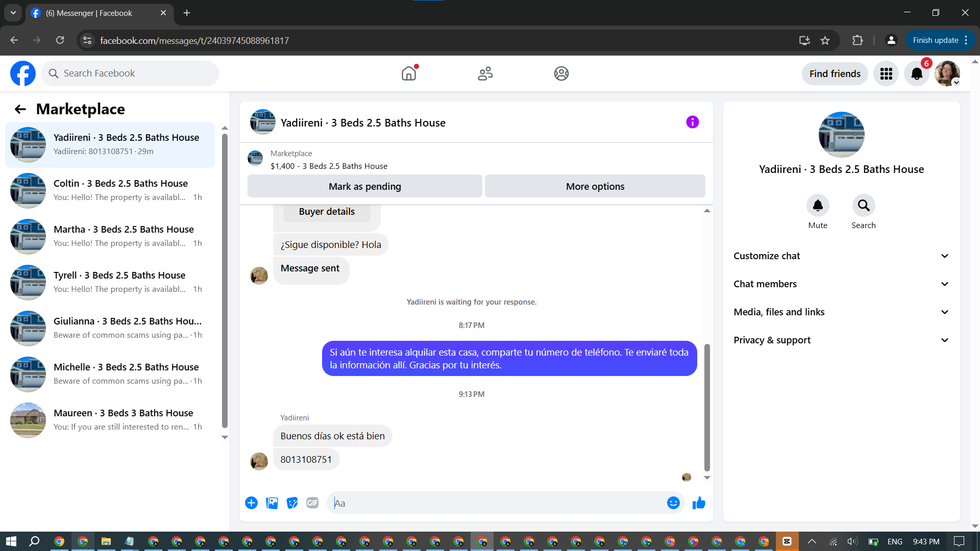Click the More options button
The image size is (980, 551).
click(595, 186)
